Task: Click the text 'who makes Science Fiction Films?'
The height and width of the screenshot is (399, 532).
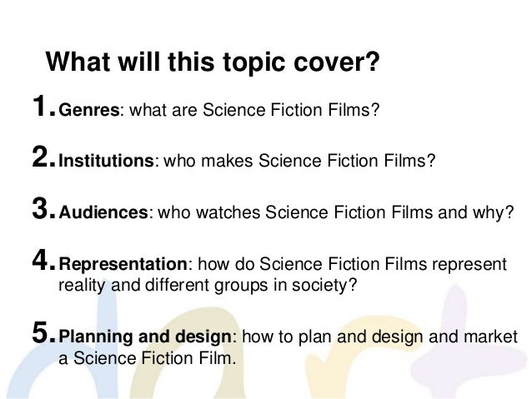Action: (299, 160)
